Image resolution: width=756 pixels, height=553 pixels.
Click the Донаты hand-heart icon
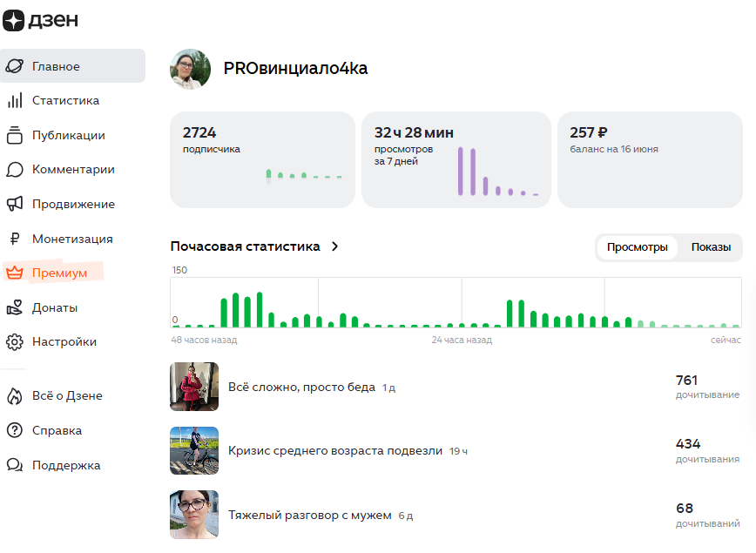point(15,307)
